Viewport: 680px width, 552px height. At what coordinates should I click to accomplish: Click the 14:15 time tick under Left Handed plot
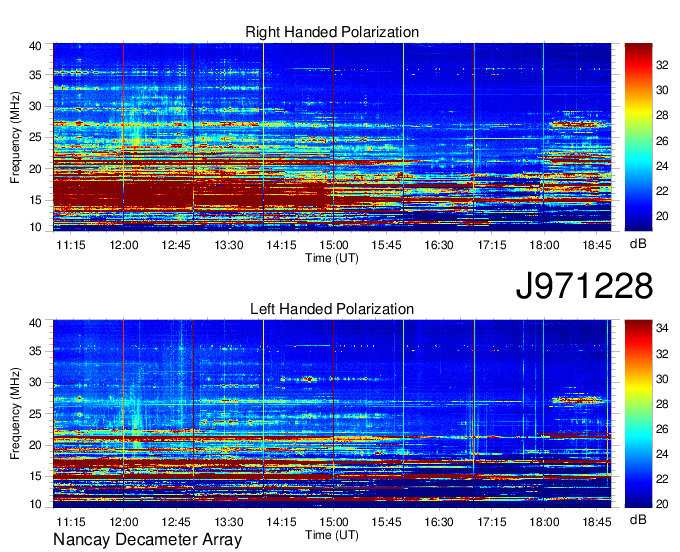coord(281,522)
